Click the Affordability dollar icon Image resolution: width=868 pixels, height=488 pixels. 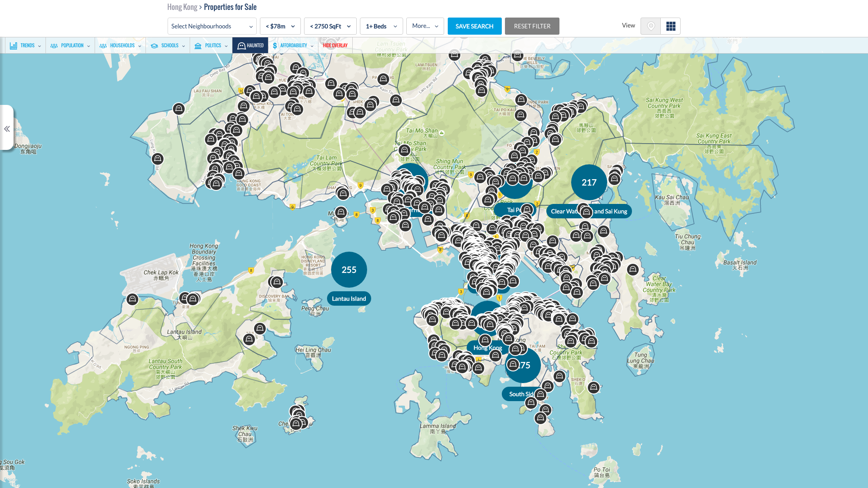pyautogui.click(x=275, y=45)
